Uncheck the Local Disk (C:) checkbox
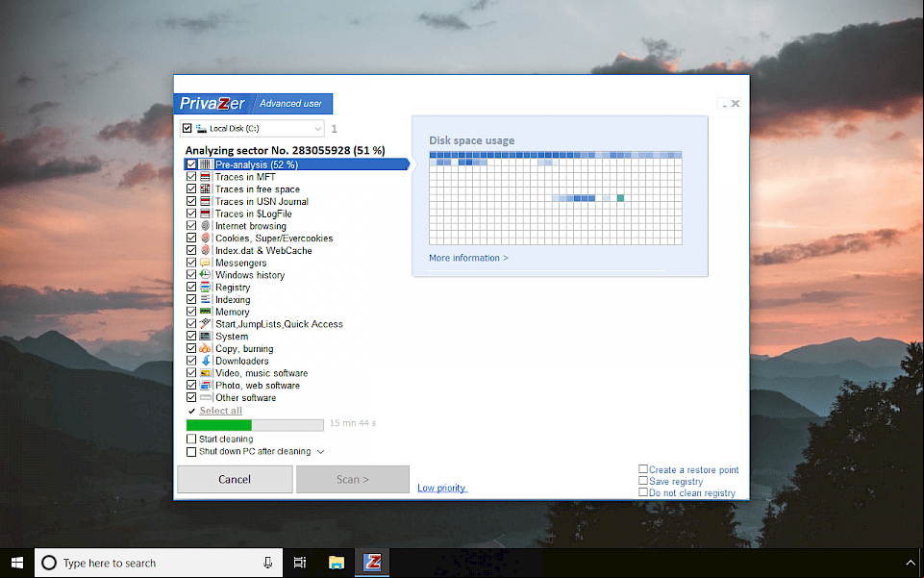924x578 pixels. [187, 128]
